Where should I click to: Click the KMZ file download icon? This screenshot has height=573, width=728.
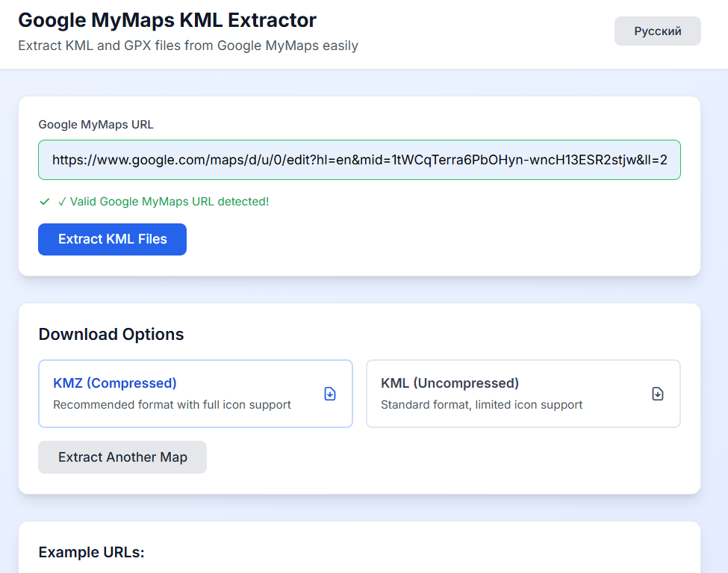[329, 394]
